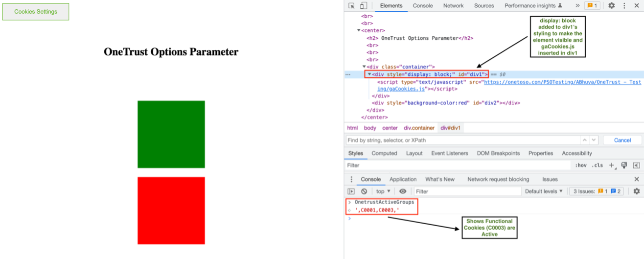Click the green square on the page

[x=171, y=134]
